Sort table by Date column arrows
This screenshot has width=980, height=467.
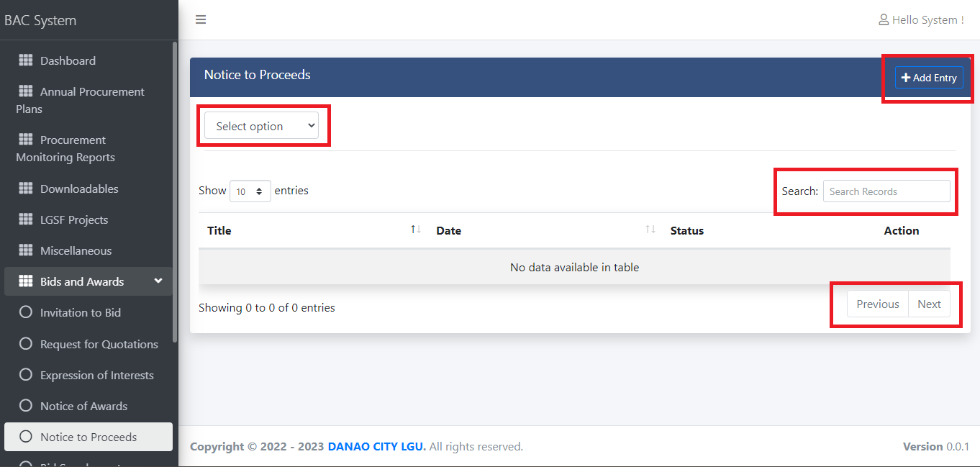point(650,230)
